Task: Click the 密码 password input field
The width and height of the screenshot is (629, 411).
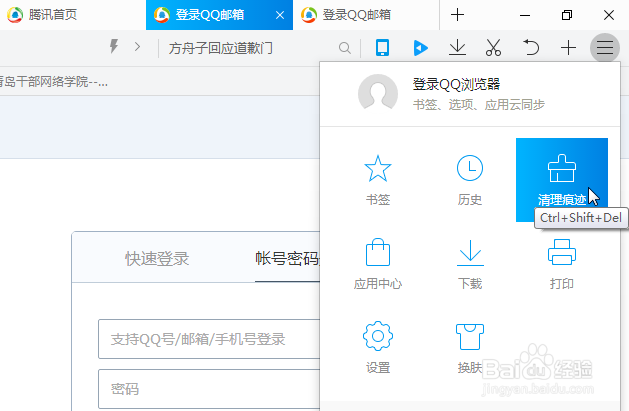Action: pos(209,389)
